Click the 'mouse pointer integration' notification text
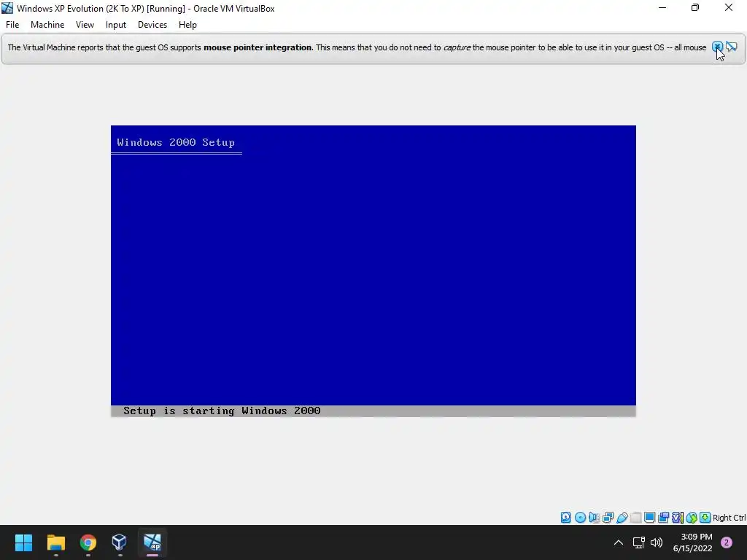Viewport: 747px width, 560px height. 258,47
